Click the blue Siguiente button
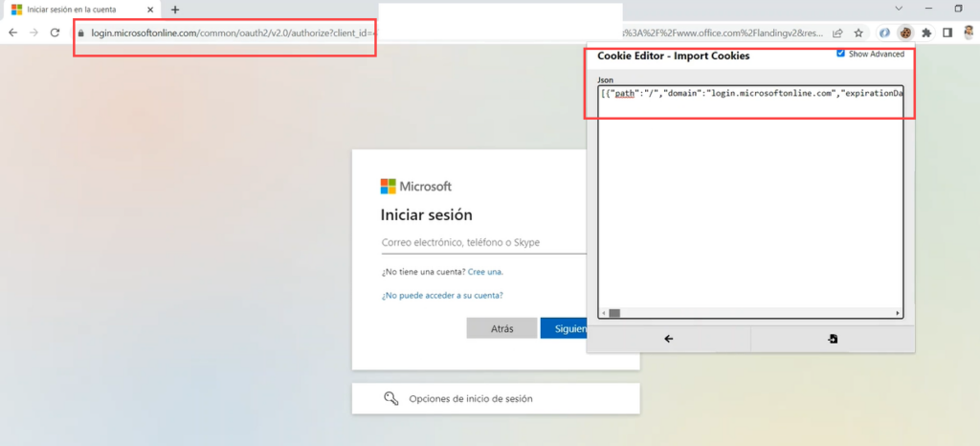980x446 pixels. pos(564,328)
